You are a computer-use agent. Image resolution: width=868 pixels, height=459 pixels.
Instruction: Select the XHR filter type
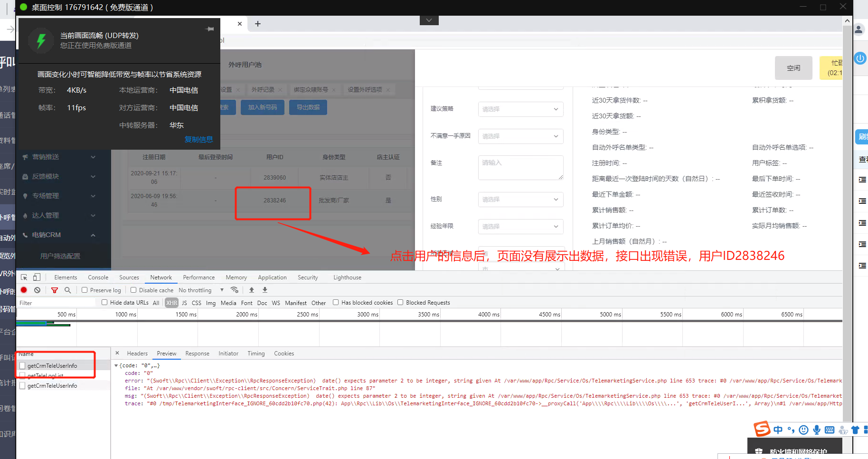coord(172,303)
